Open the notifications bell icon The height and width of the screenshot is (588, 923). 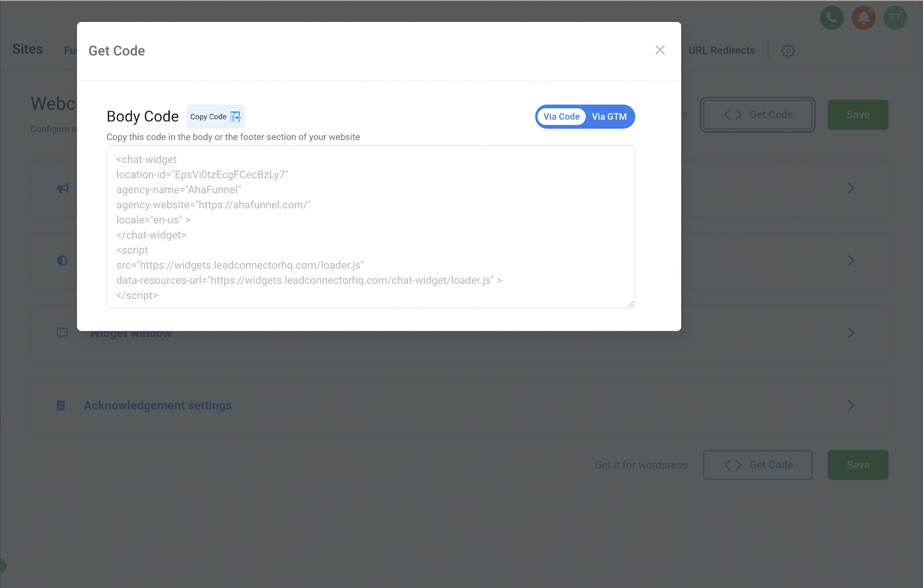[863, 18]
